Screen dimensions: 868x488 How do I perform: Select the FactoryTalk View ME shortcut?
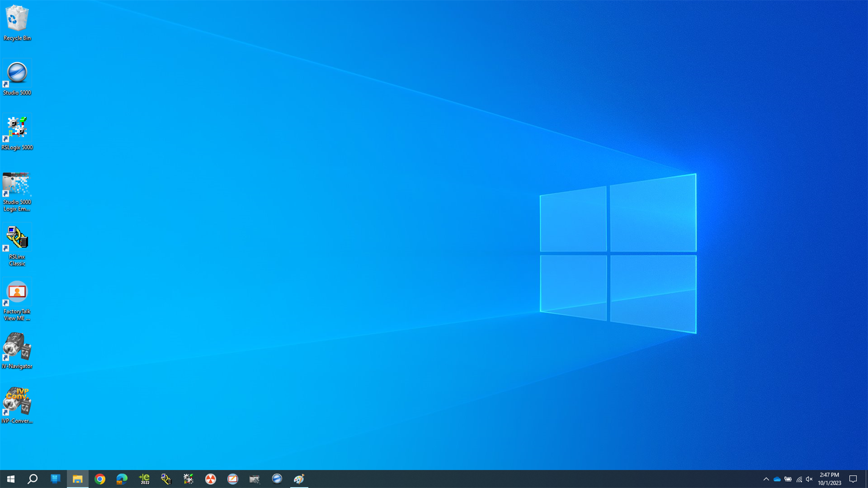[x=17, y=301]
